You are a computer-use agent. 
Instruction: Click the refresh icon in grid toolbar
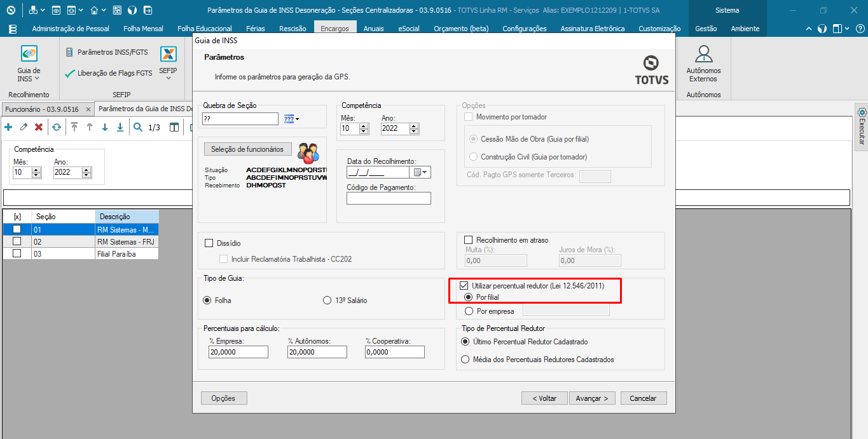[x=57, y=127]
